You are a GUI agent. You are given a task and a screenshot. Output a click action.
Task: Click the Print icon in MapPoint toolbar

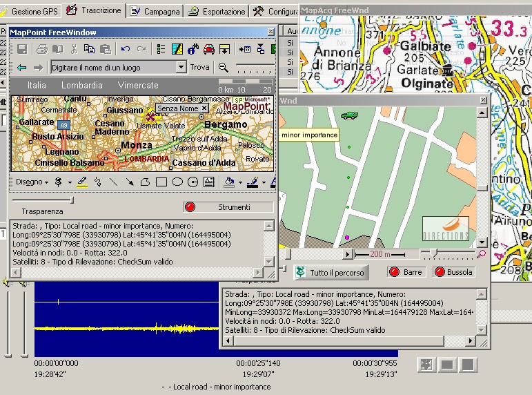[42, 49]
